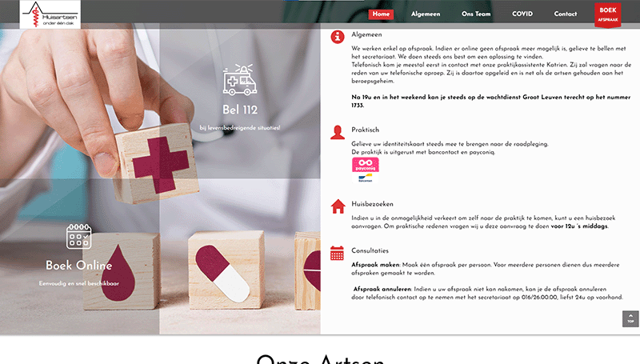Viewport: 640px width, 364px height.
Task: Click the Boek Online heading
Action: point(78,266)
